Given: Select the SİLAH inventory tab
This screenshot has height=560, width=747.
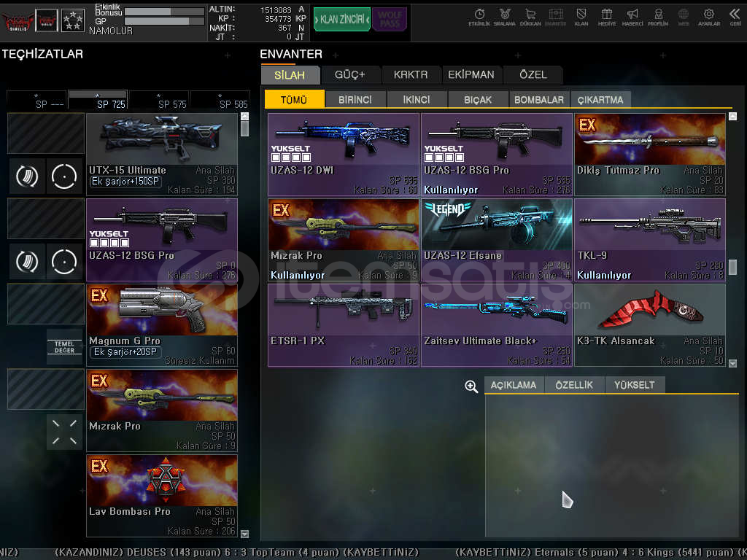Looking at the screenshot, I should (x=290, y=75).
